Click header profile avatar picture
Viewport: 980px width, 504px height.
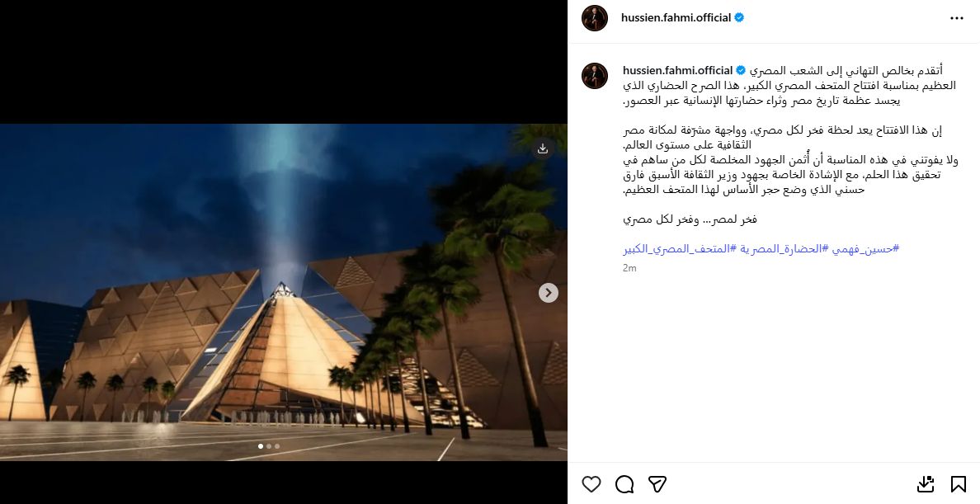(595, 18)
